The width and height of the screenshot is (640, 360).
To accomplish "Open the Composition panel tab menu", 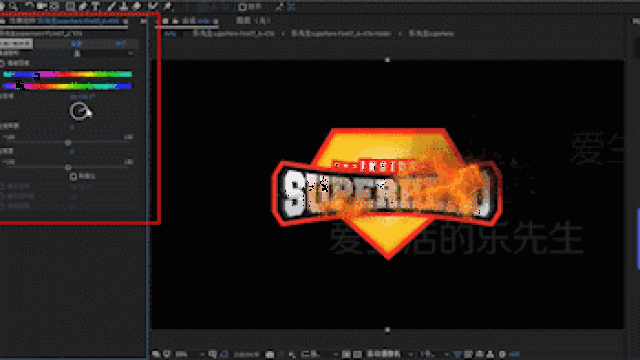I will [216, 21].
